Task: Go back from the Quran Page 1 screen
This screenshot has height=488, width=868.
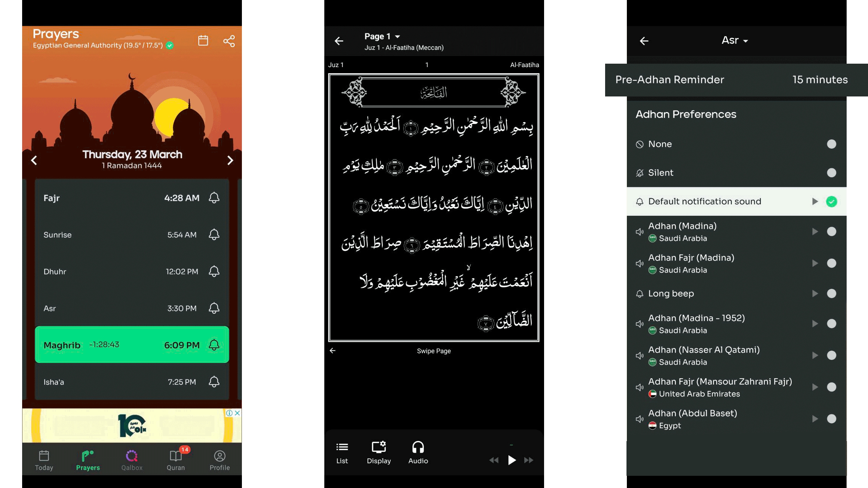Action: pyautogui.click(x=339, y=41)
